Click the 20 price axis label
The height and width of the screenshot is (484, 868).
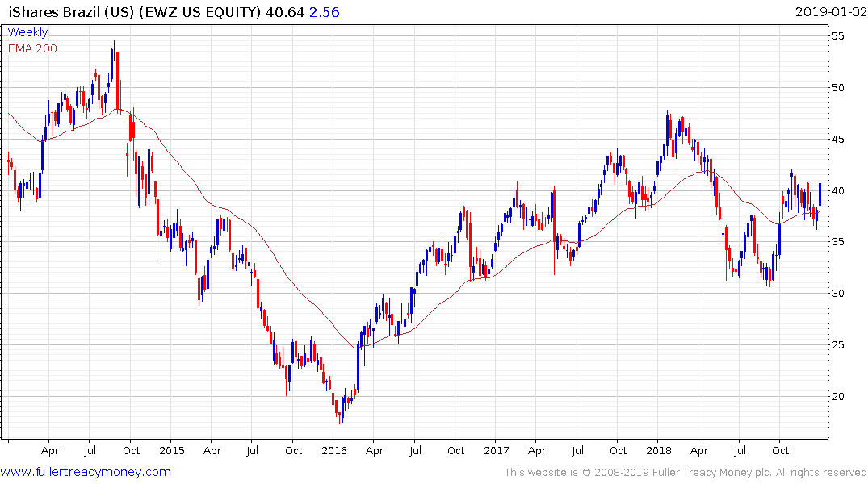tap(837, 397)
